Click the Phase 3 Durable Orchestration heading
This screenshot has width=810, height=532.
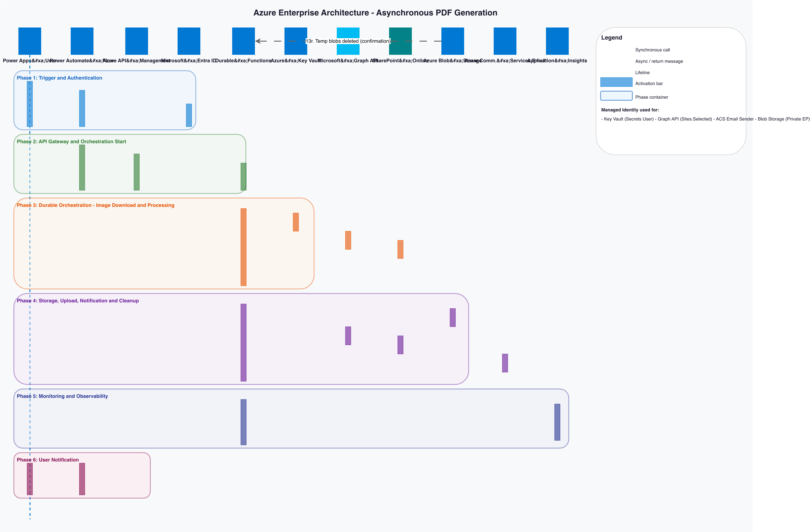tap(96, 205)
